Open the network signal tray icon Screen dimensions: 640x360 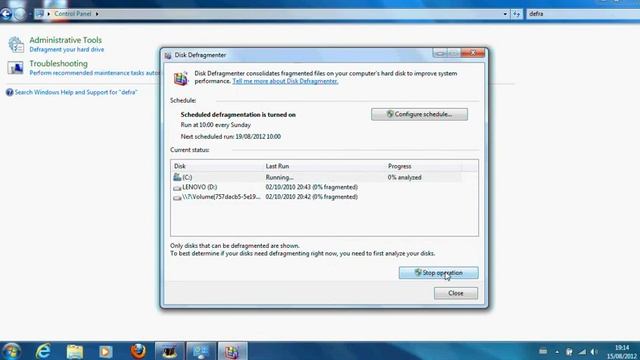click(582, 351)
